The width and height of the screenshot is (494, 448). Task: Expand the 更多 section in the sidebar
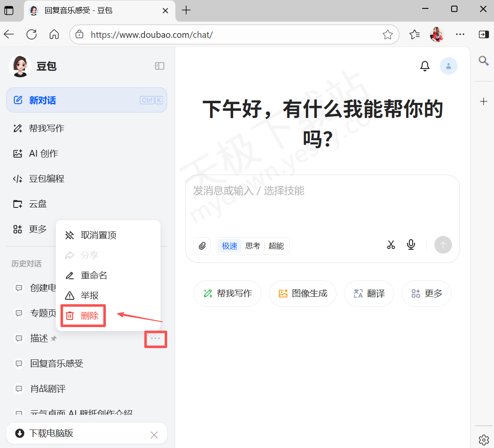[38, 229]
